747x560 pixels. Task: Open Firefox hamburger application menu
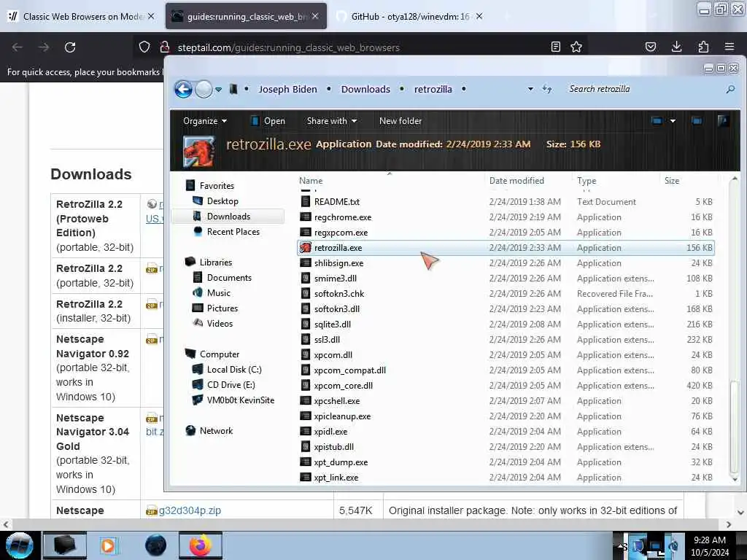[x=729, y=47]
